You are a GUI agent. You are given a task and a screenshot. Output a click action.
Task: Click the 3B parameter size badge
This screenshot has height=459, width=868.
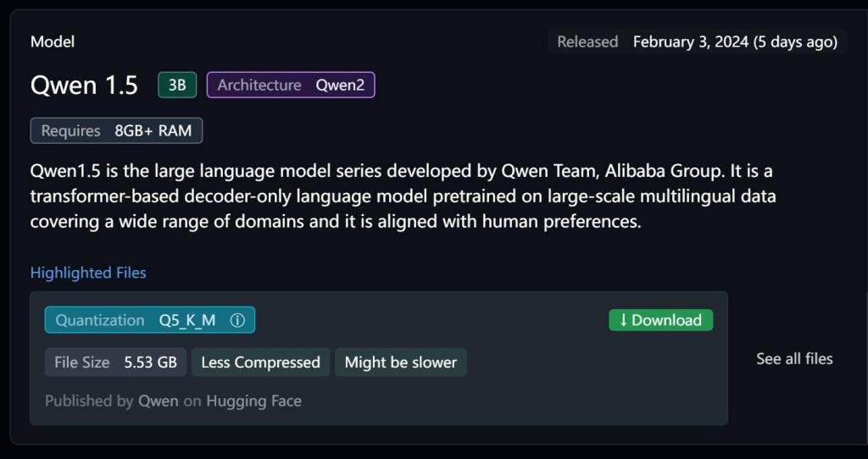[177, 86]
